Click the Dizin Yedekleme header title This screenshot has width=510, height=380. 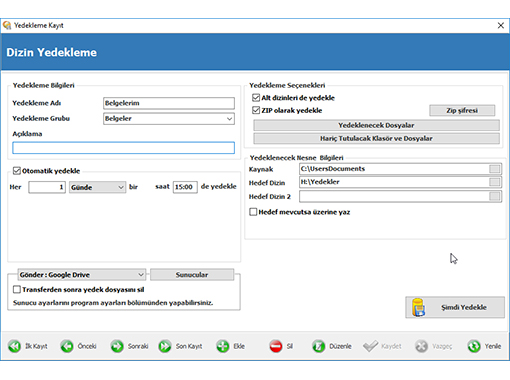tap(52, 52)
